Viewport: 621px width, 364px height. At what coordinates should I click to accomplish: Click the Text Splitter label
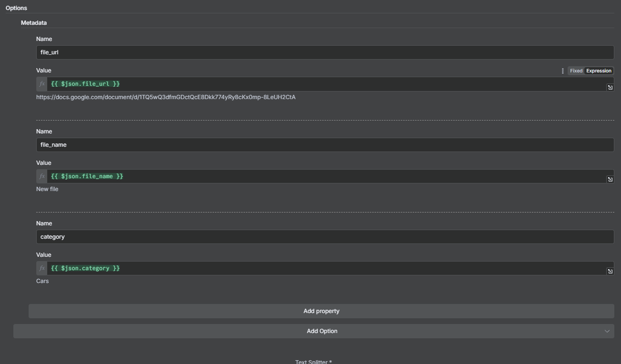point(313,362)
